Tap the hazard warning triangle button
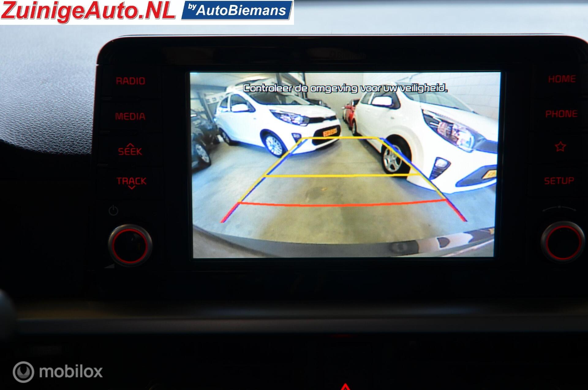Viewport: 588px width, 390px height. click(345, 386)
